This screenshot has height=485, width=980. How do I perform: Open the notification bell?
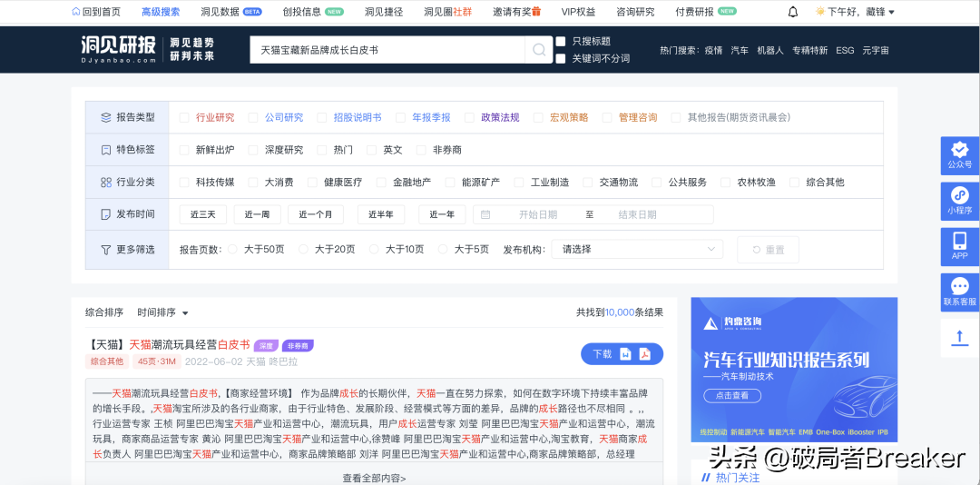coord(793,12)
